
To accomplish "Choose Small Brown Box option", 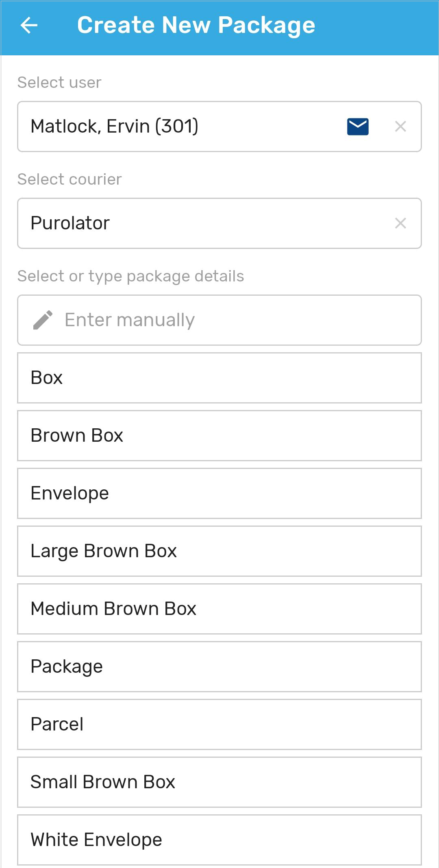I will [x=219, y=782].
